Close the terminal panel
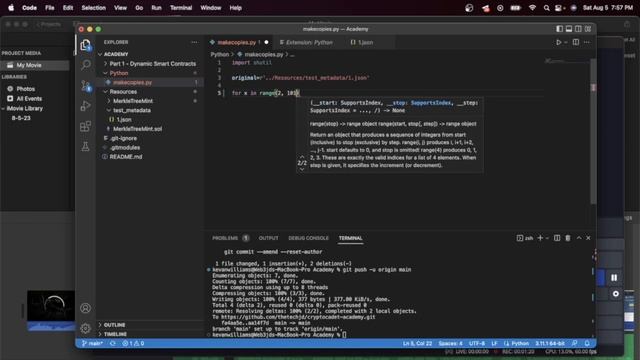 pyautogui.click(x=588, y=238)
